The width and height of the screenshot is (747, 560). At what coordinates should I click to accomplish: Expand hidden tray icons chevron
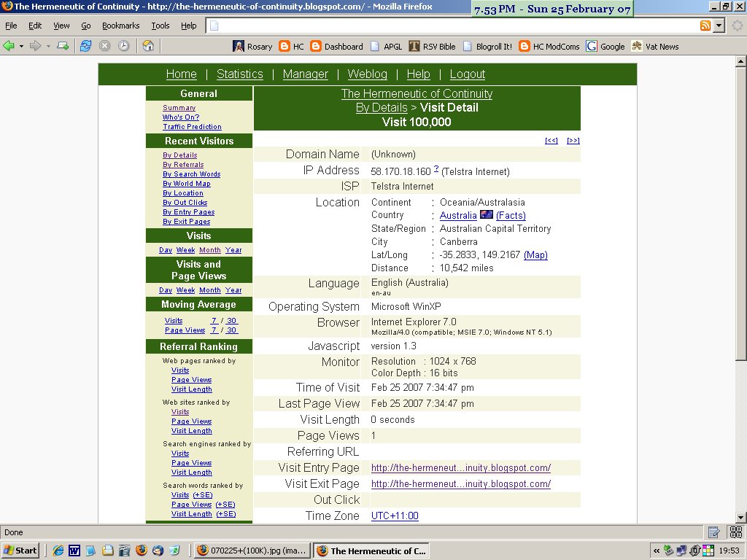657,551
